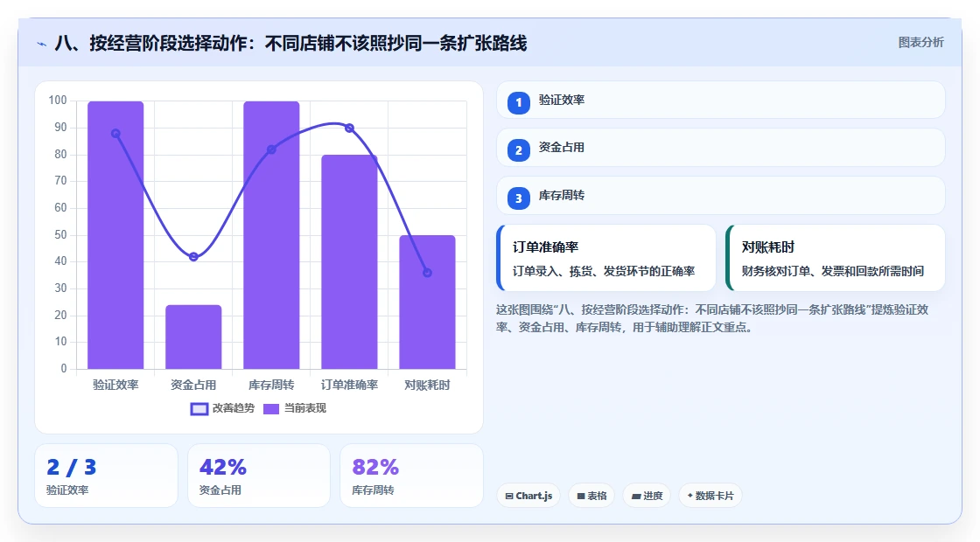The image size is (980, 542).
Task: Click the 对账耗时 bar in the chart
Action: point(428,302)
